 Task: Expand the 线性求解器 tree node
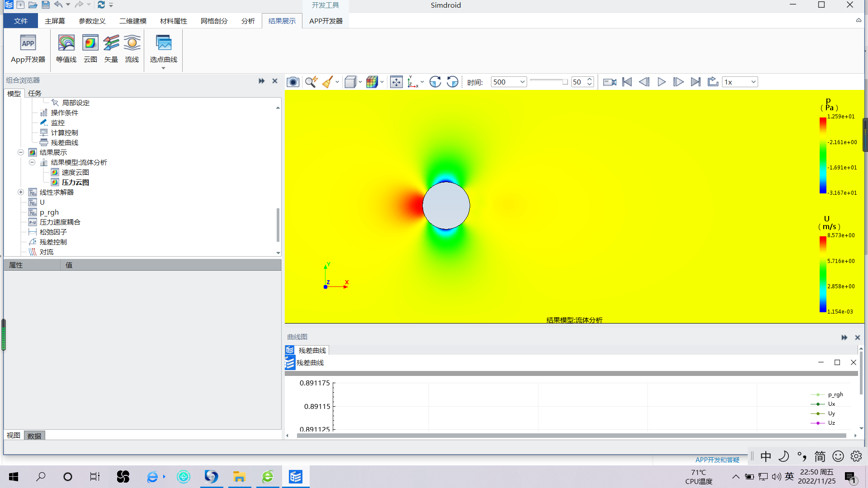coord(21,192)
